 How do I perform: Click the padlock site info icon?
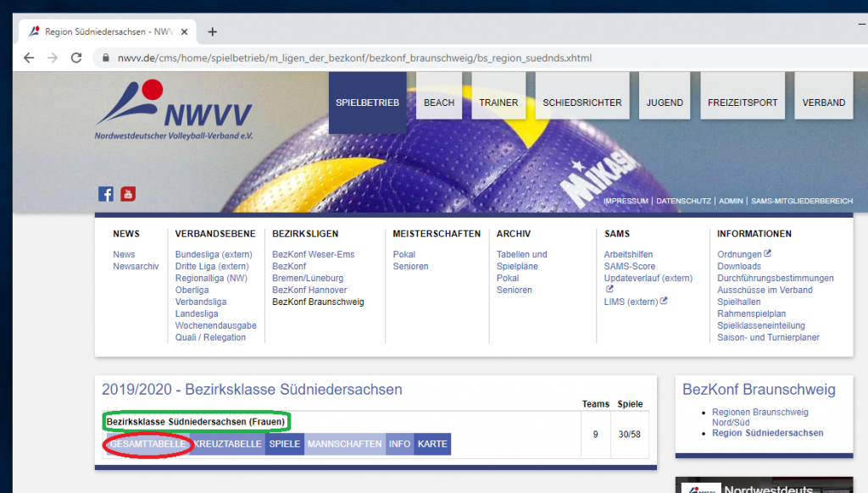(x=105, y=58)
